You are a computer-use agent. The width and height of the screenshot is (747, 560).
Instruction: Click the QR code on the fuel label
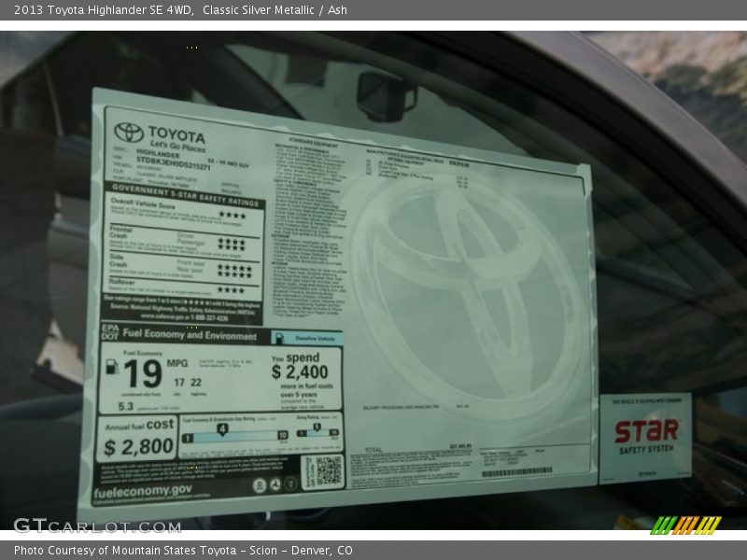[x=324, y=470]
